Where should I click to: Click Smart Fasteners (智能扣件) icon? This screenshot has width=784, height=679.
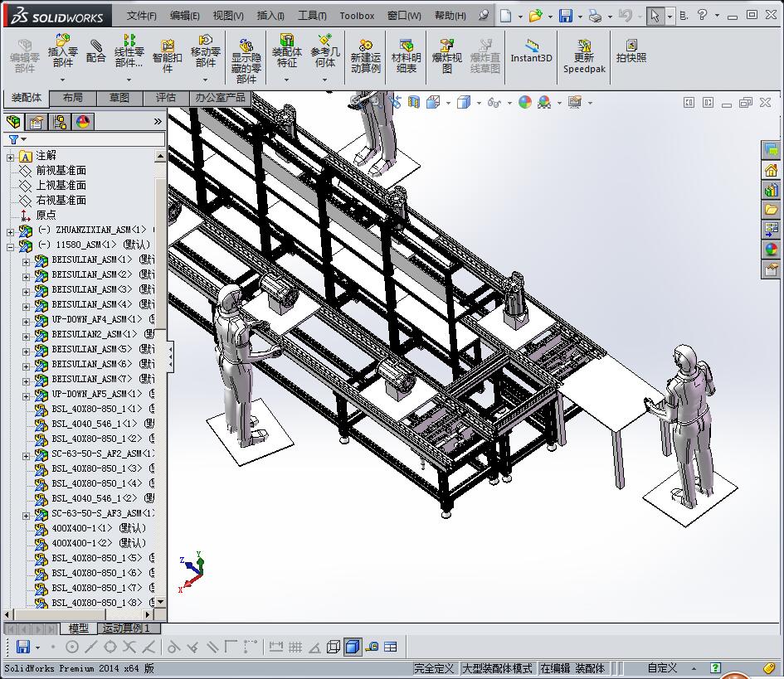coord(167,56)
